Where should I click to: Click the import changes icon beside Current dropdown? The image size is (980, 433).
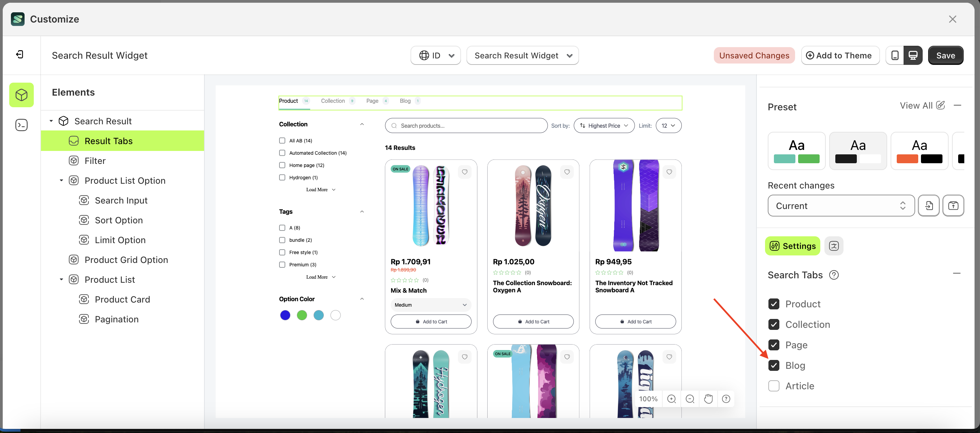929,206
